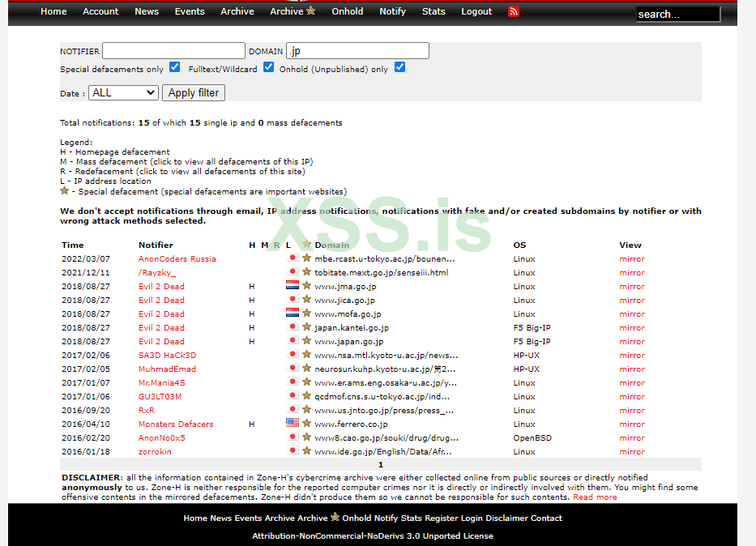Click the search box in the top bar
This screenshot has height=546, width=756.
[678, 14]
